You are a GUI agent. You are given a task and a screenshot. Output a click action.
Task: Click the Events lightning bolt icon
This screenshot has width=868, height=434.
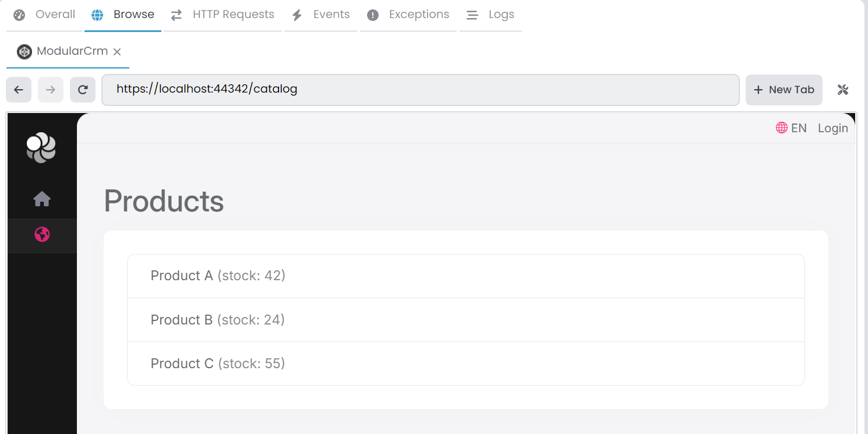[x=298, y=14]
